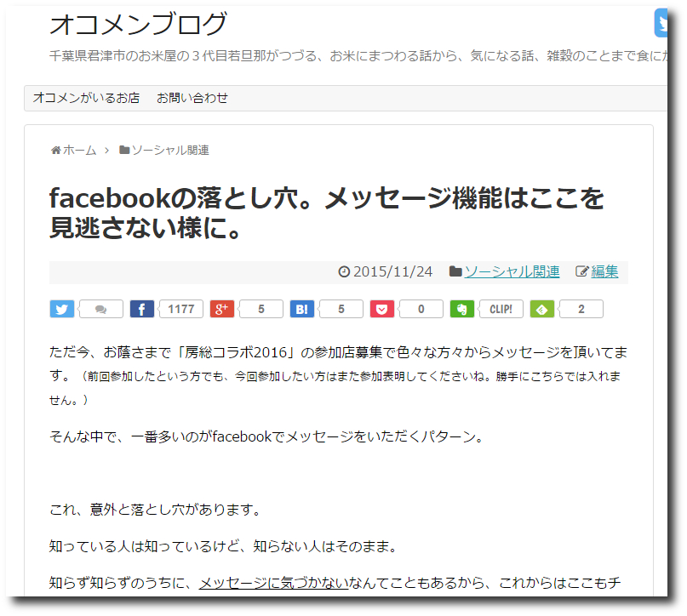This screenshot has width=687, height=616.
Task: Click the clock icon beside the date
Action: pyautogui.click(x=345, y=272)
